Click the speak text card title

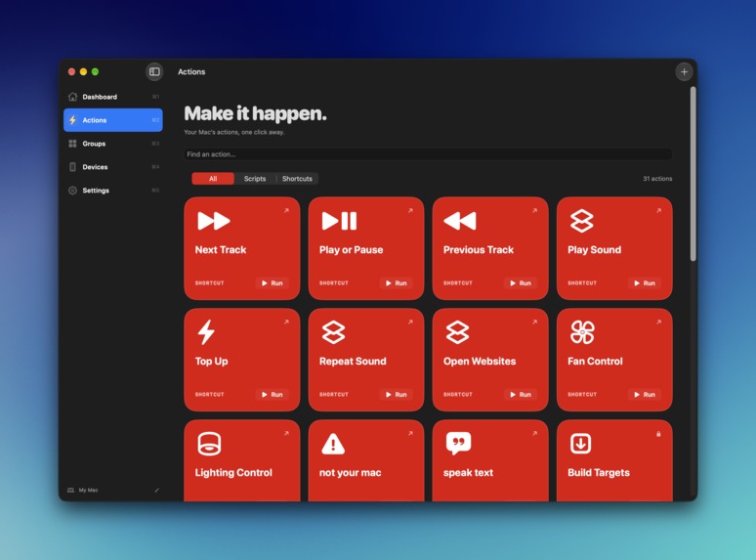468,473
